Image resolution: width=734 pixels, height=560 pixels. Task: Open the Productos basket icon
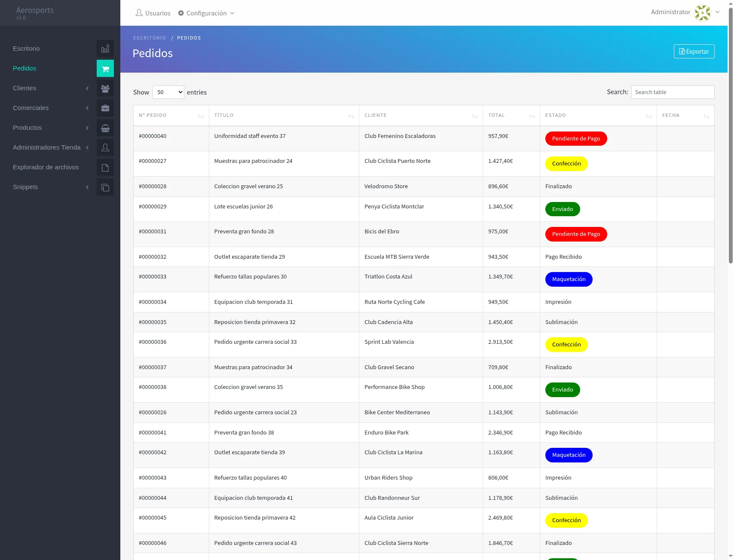coord(105,128)
